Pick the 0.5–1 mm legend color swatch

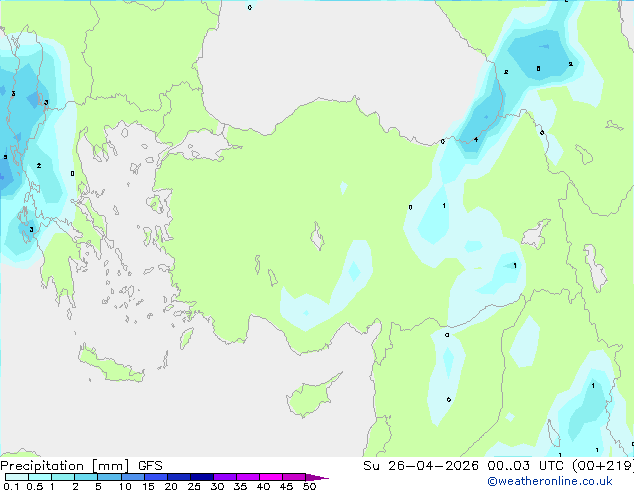click(x=40, y=477)
